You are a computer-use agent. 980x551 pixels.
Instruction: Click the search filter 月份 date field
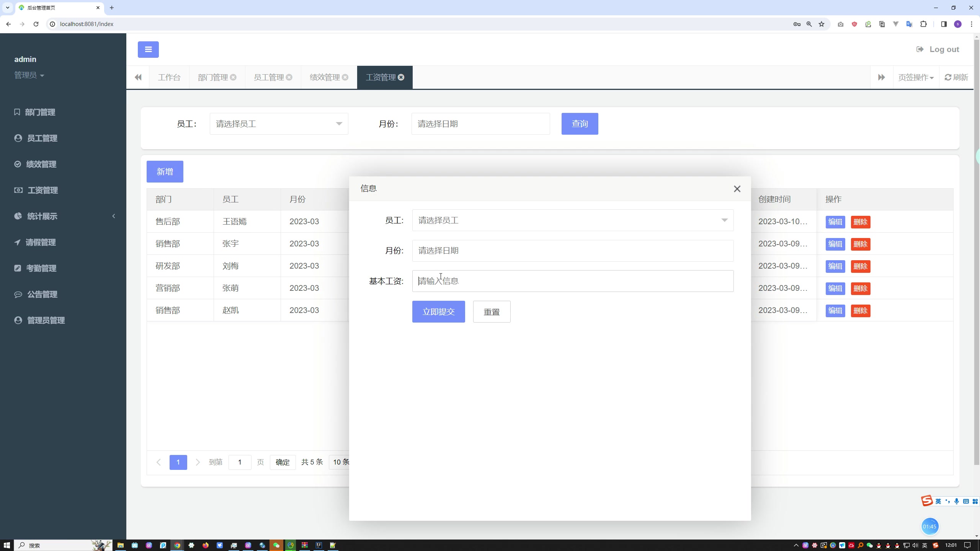click(x=480, y=124)
